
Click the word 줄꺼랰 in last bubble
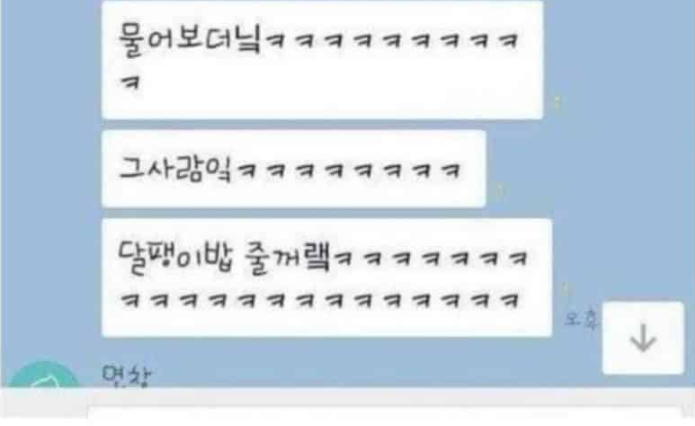pyautogui.click(x=287, y=258)
